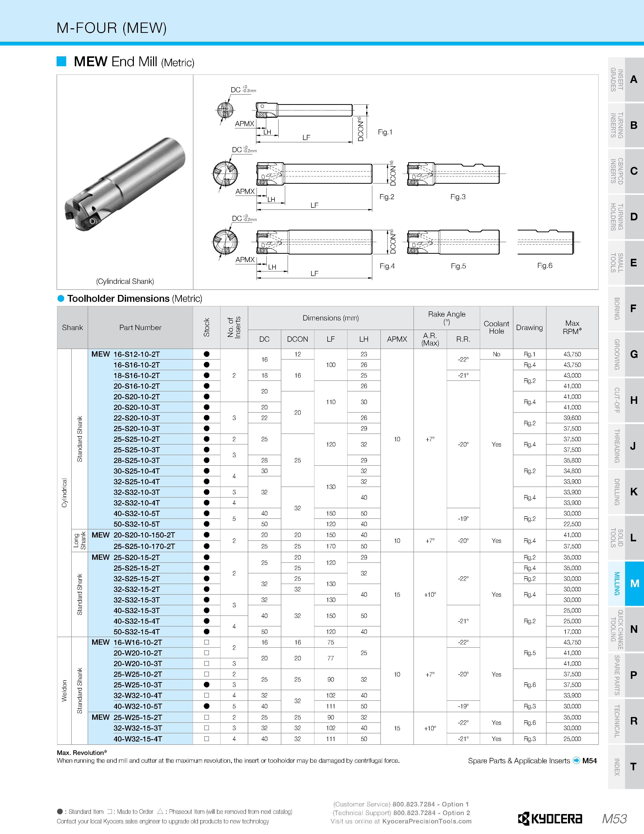This screenshot has width=644, height=834.
Task: Open section C CBN/PCD Inserts tab
Action: pyautogui.click(x=626, y=171)
